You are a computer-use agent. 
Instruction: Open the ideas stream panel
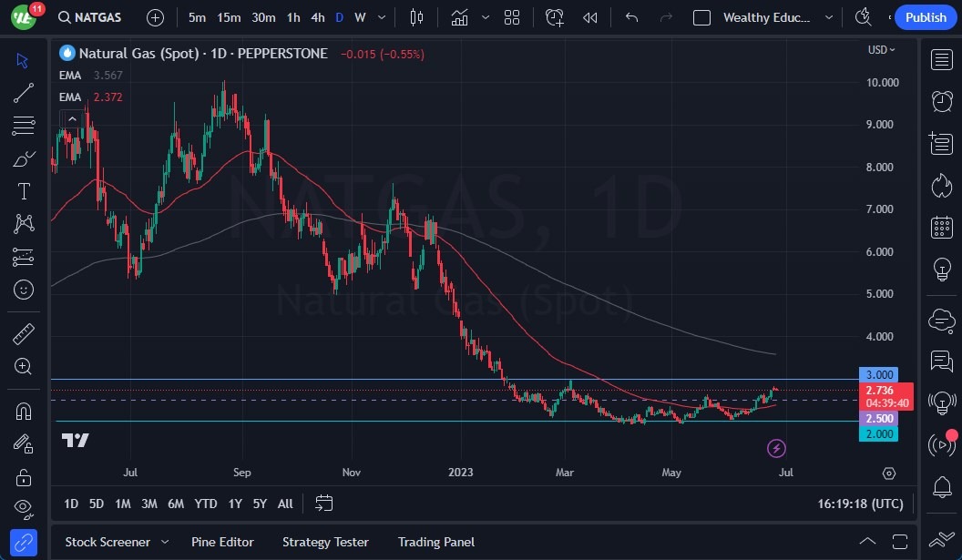tap(942, 403)
